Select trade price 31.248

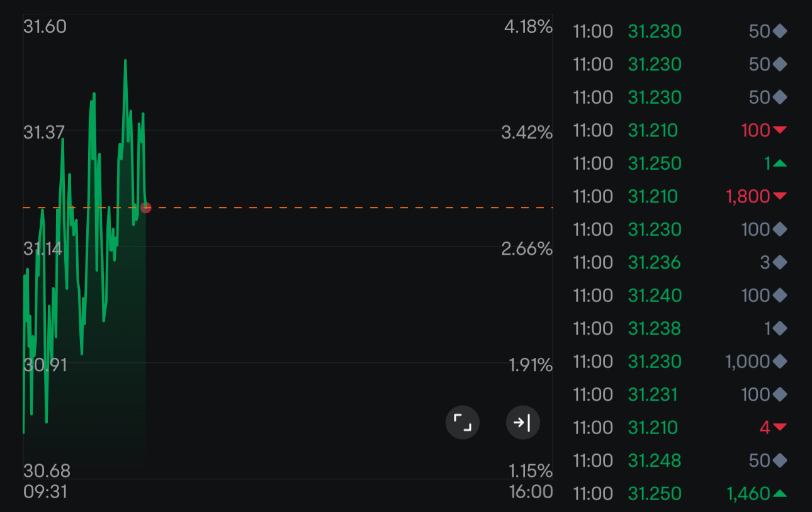tap(655, 460)
